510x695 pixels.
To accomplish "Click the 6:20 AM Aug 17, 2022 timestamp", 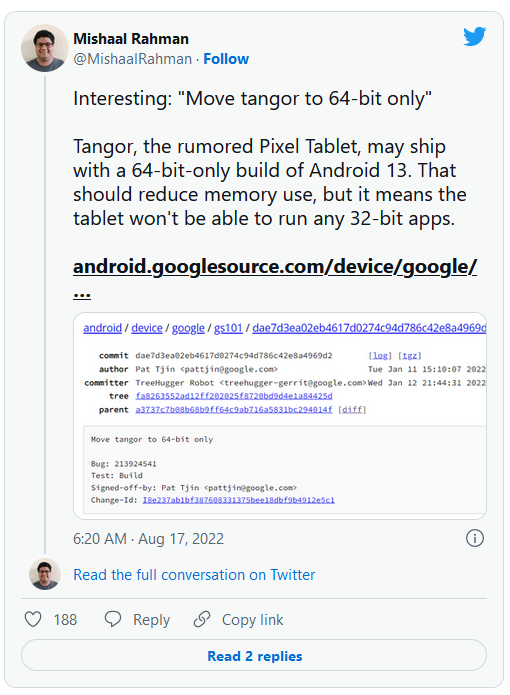I will point(148,539).
